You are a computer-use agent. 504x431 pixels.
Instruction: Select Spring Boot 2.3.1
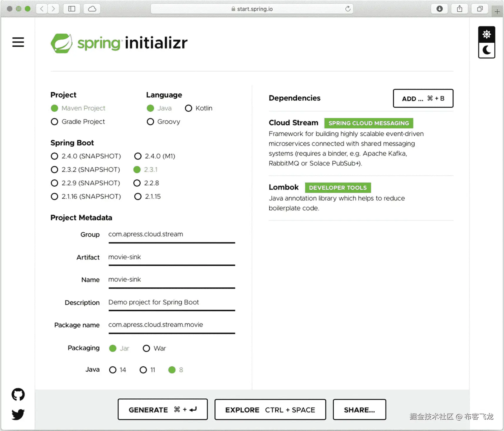point(146,170)
